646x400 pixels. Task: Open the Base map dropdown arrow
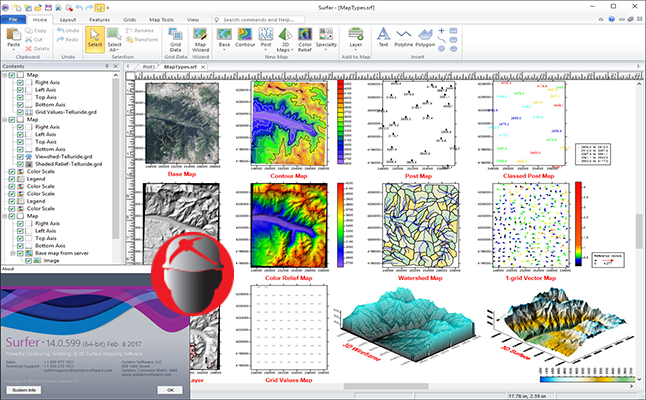tap(224, 50)
